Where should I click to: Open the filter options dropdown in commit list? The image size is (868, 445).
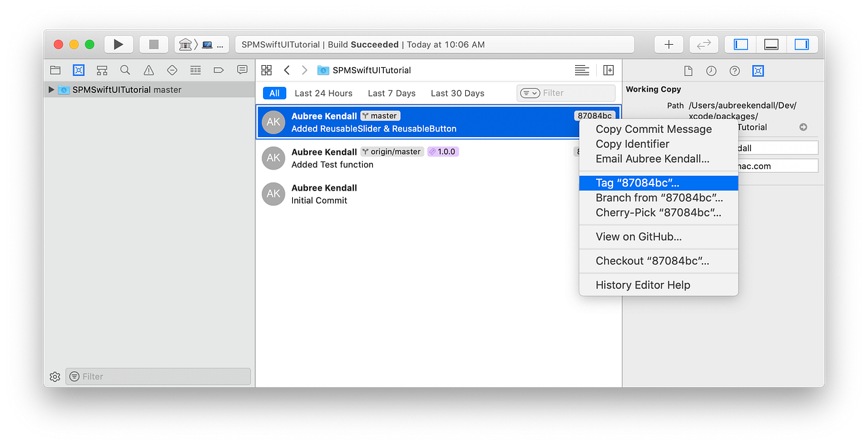coord(529,93)
